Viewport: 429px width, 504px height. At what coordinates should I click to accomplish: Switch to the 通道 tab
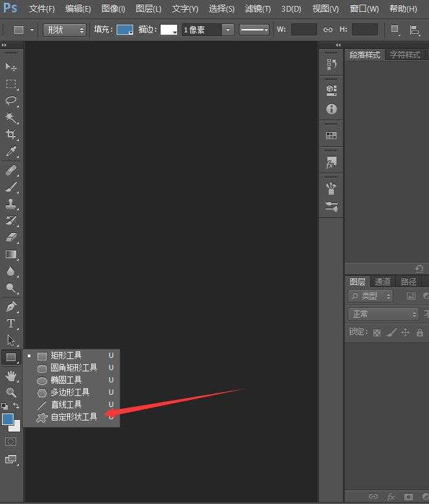(383, 281)
